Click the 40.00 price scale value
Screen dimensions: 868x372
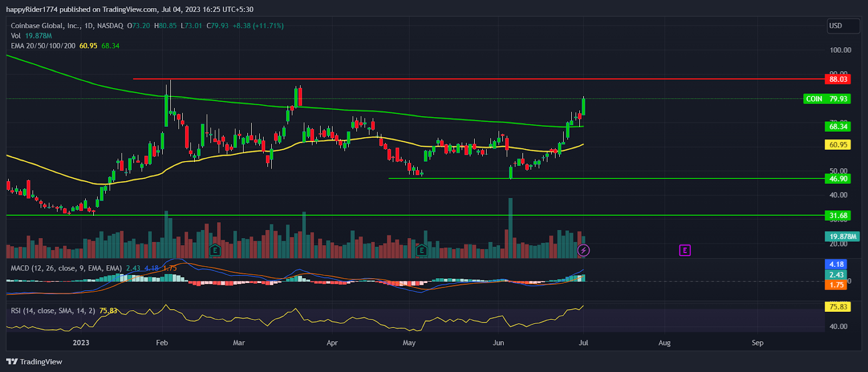pyautogui.click(x=839, y=195)
